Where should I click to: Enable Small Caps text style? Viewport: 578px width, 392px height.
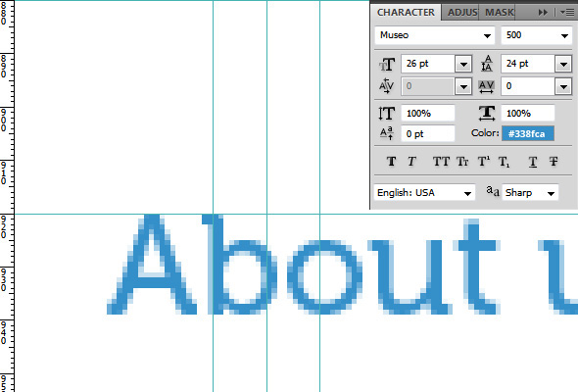(462, 161)
